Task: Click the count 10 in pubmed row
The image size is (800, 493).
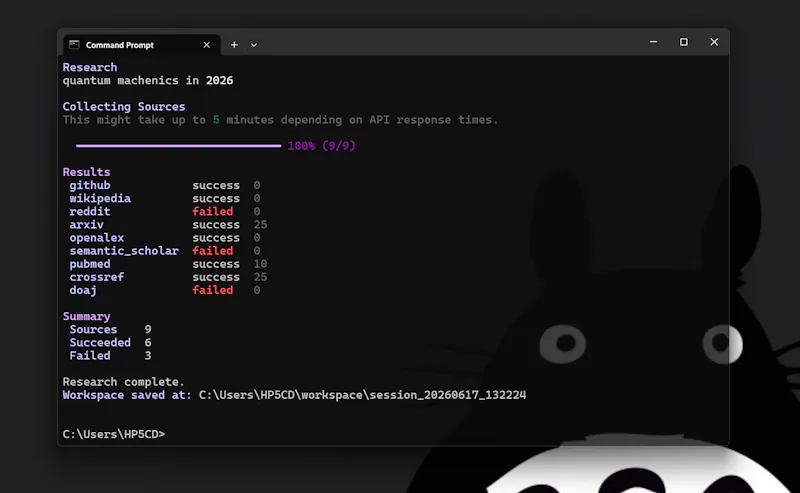Action: tap(260, 264)
